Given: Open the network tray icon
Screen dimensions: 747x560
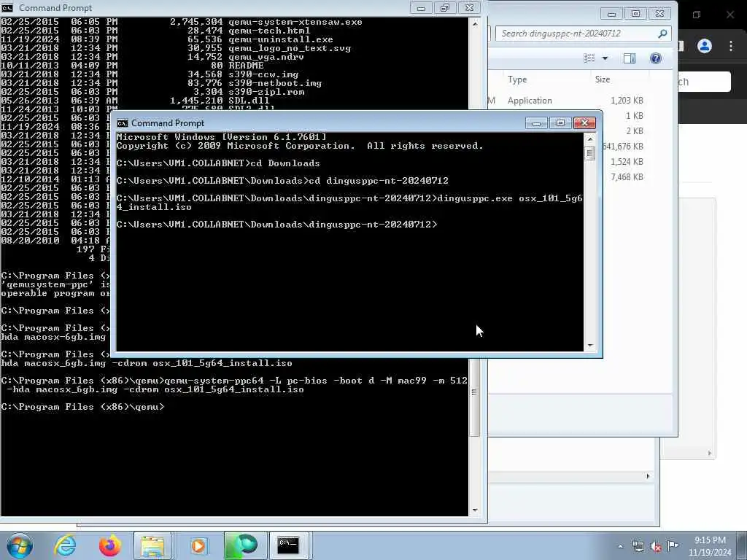Looking at the screenshot, I should [x=638, y=547].
